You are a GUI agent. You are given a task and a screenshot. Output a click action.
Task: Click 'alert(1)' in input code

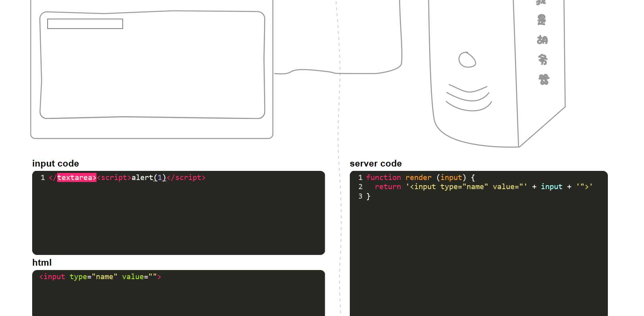149,178
